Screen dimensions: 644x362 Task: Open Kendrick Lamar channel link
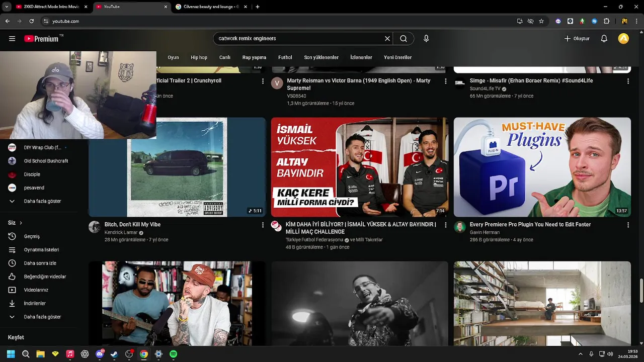121,233
